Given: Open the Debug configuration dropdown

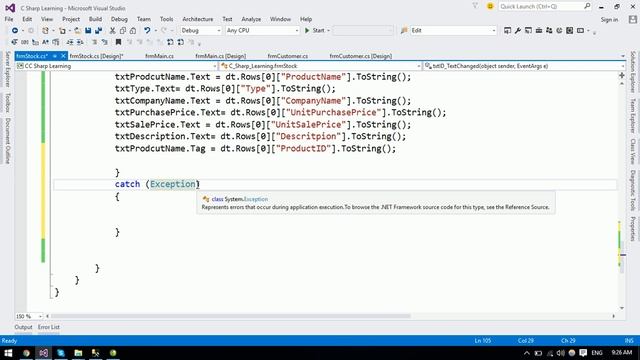Looking at the screenshot, I should click(x=201, y=31).
